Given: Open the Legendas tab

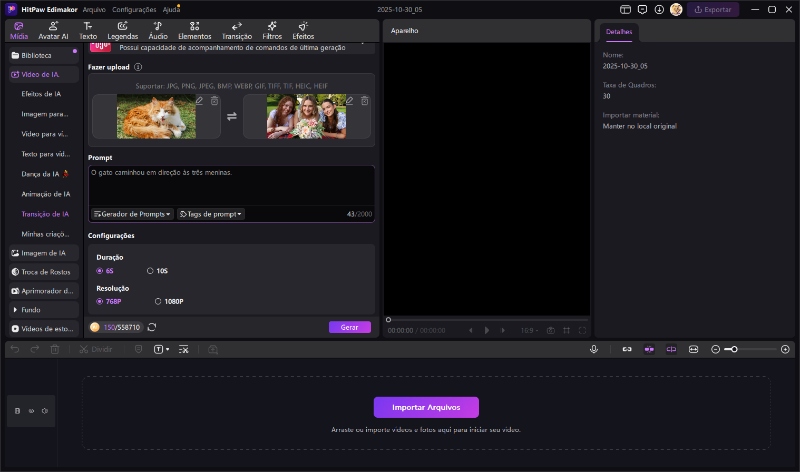Looking at the screenshot, I should pyautogui.click(x=122, y=31).
